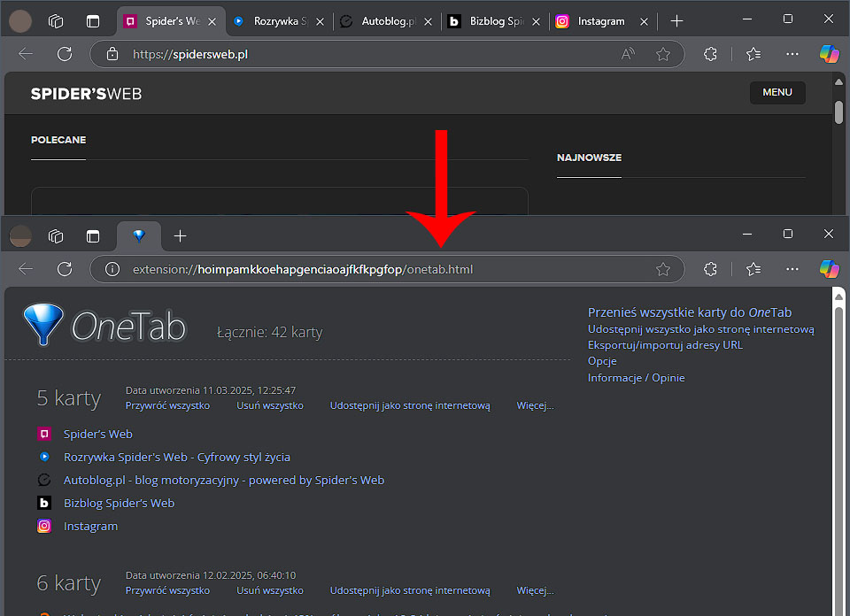This screenshot has height=616, width=850.
Task: Select the OneTab tab in lower window
Action: 139,235
